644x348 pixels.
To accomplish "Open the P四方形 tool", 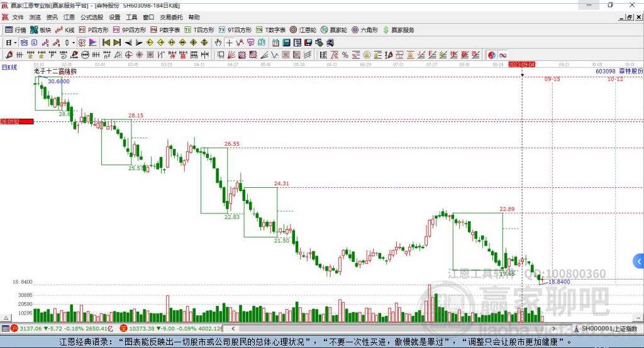I will coord(94,30).
